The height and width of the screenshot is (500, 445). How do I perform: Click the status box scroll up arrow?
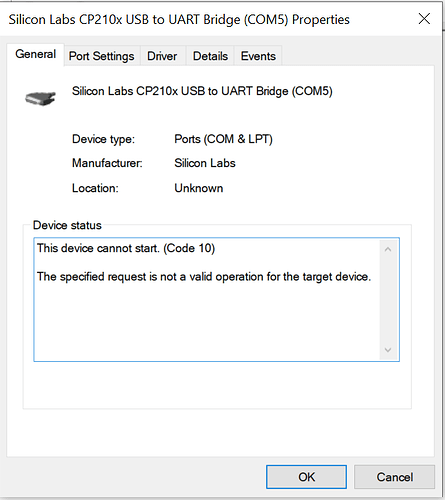coord(388,249)
